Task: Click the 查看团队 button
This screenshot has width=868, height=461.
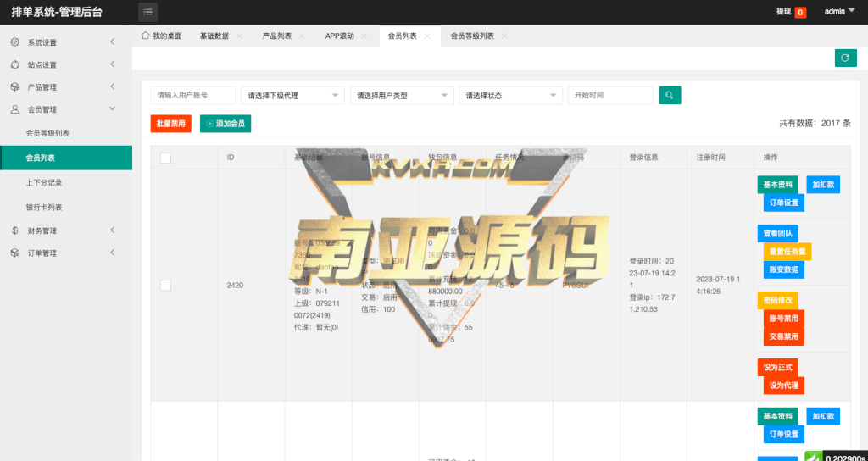Action: pyautogui.click(x=778, y=234)
